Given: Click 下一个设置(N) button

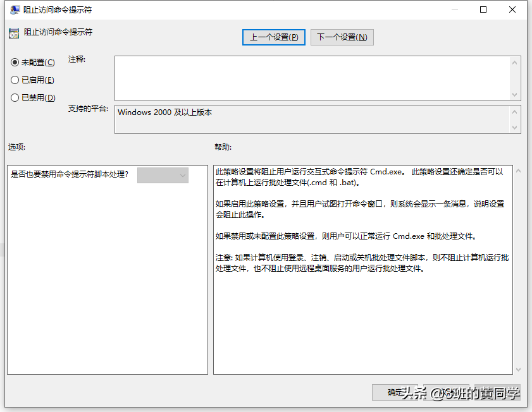Looking at the screenshot, I should point(342,37).
